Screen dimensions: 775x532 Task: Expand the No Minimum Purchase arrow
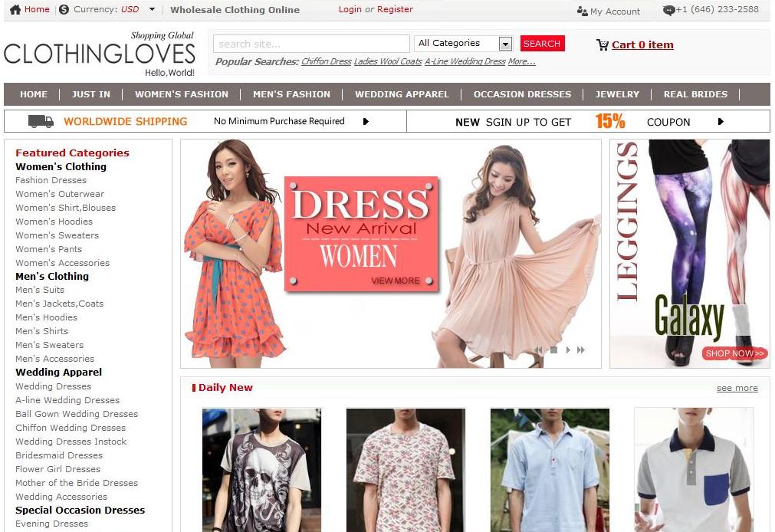(366, 122)
